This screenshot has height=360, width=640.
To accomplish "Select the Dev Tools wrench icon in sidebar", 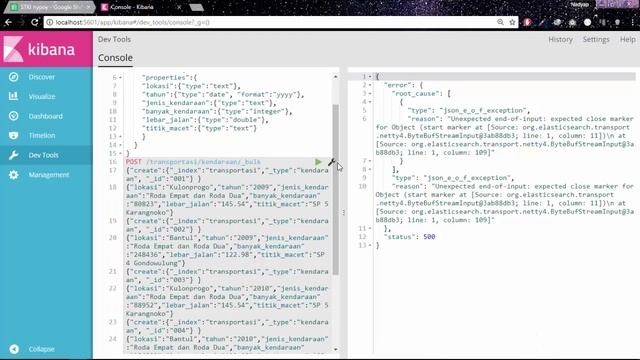I will (x=13, y=155).
